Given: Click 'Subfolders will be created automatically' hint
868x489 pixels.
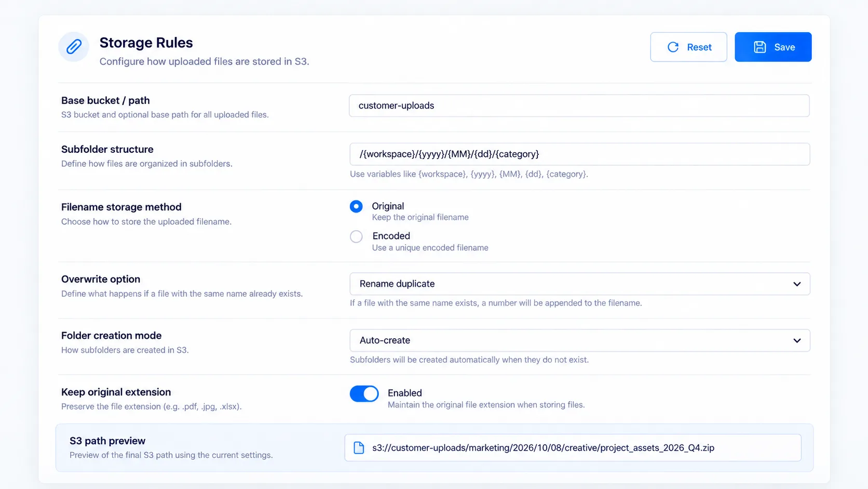Looking at the screenshot, I should 469,360.
